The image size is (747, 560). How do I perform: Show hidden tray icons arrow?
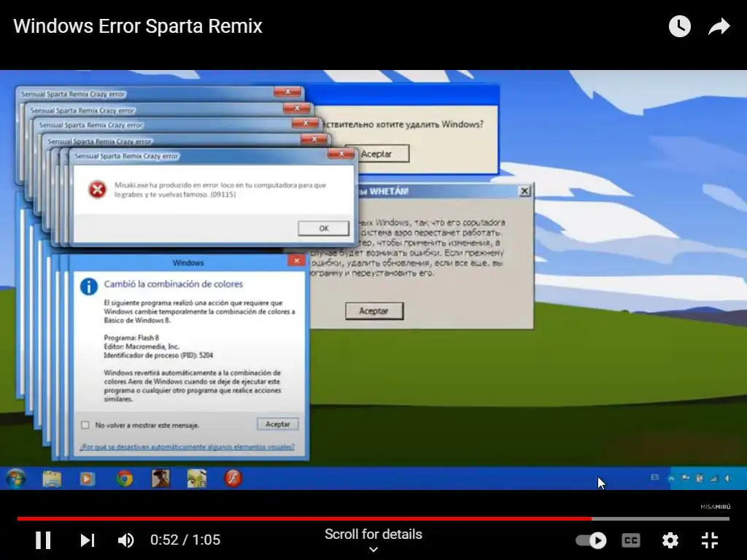671,478
